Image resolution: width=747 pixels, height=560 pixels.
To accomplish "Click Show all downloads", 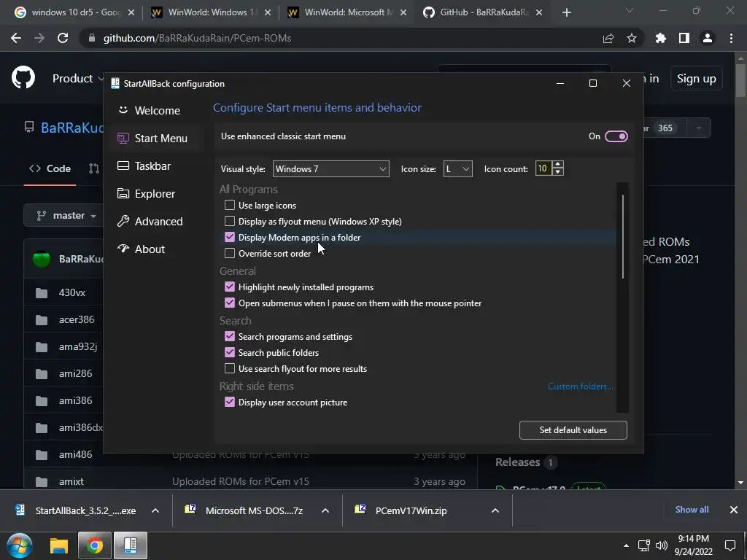I will (x=692, y=510).
